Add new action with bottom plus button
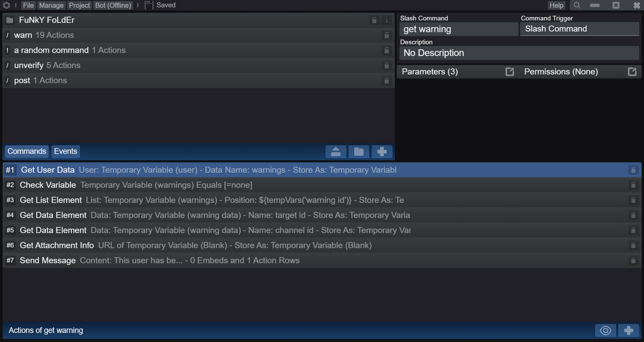The height and width of the screenshot is (342, 644). (629, 331)
